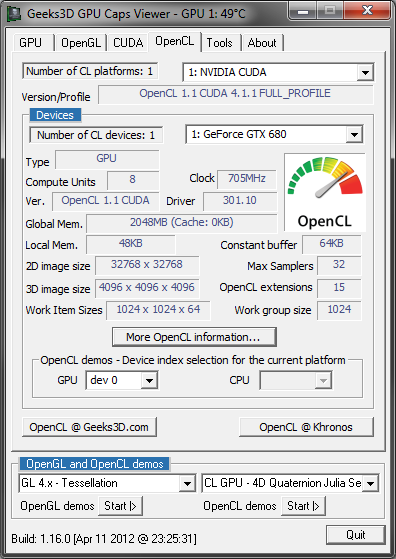Click the Local Mem. value 48KB
Viewport: 396px width, 559px height.
point(131,245)
